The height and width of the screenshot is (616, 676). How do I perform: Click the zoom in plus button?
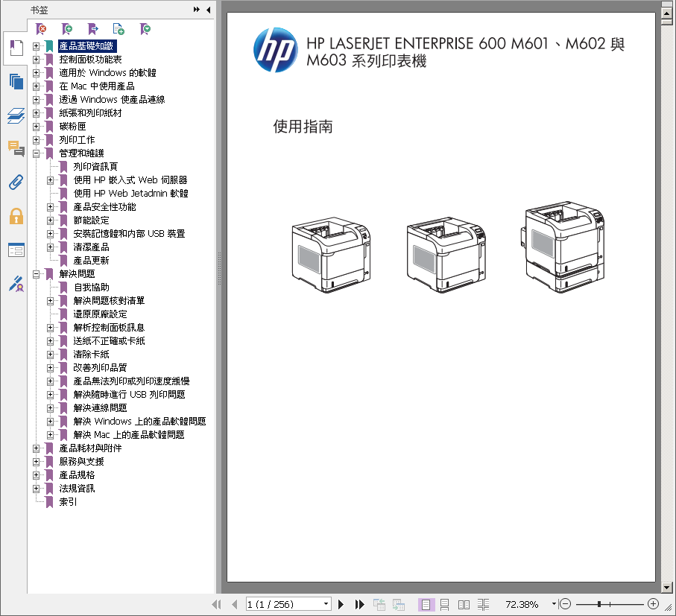point(653,604)
